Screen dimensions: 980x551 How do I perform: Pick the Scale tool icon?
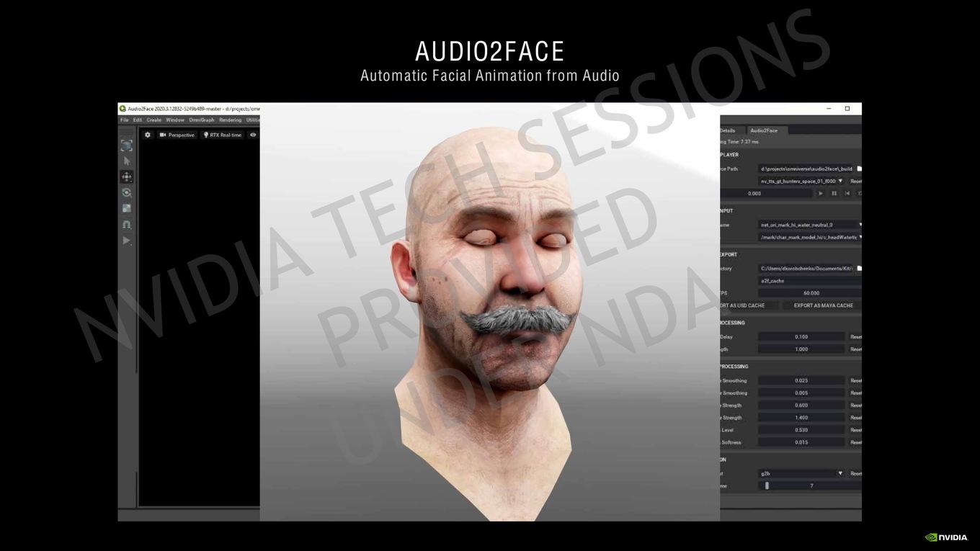tap(127, 209)
